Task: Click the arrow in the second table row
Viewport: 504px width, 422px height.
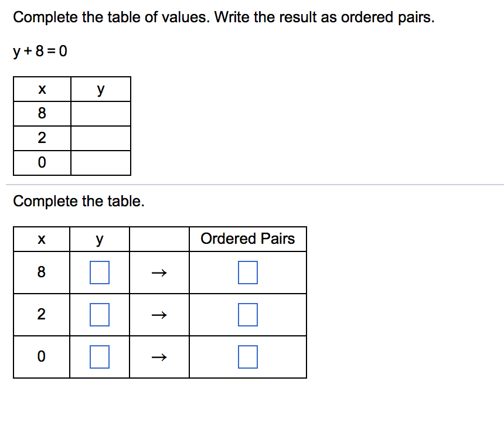Action: click(159, 314)
